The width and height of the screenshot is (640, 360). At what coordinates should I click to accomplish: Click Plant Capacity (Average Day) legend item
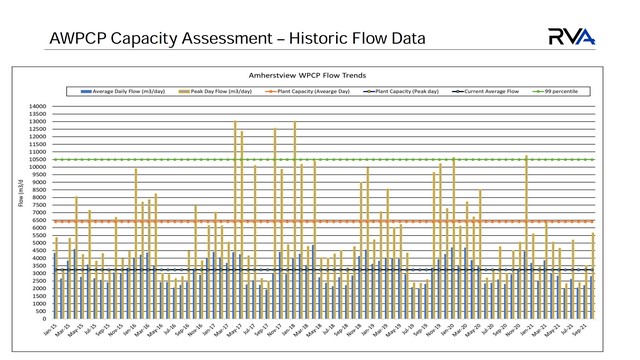(x=307, y=91)
